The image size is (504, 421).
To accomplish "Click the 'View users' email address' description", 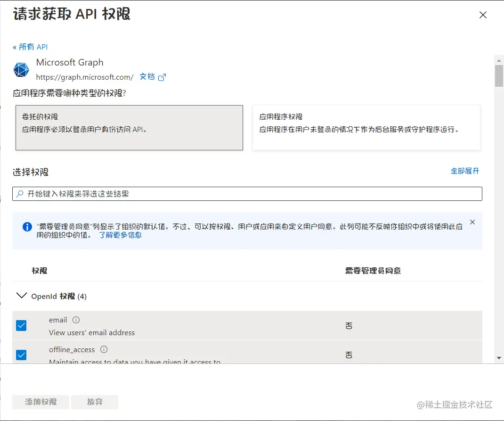I will pos(92,332).
